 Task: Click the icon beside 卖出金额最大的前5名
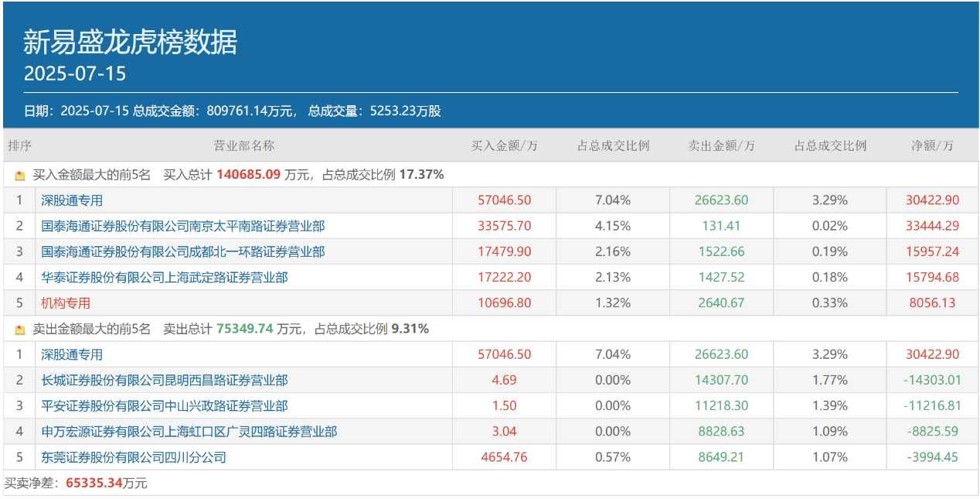pyautogui.click(x=20, y=330)
